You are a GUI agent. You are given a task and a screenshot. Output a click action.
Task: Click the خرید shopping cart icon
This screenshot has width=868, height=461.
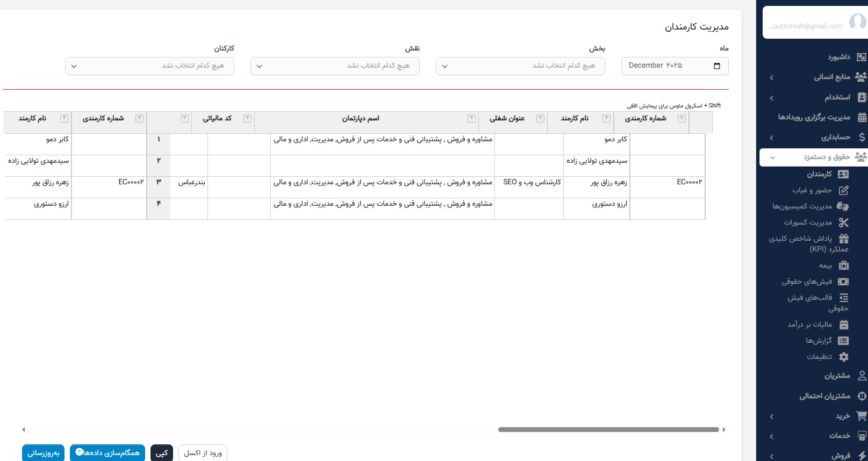(x=862, y=416)
